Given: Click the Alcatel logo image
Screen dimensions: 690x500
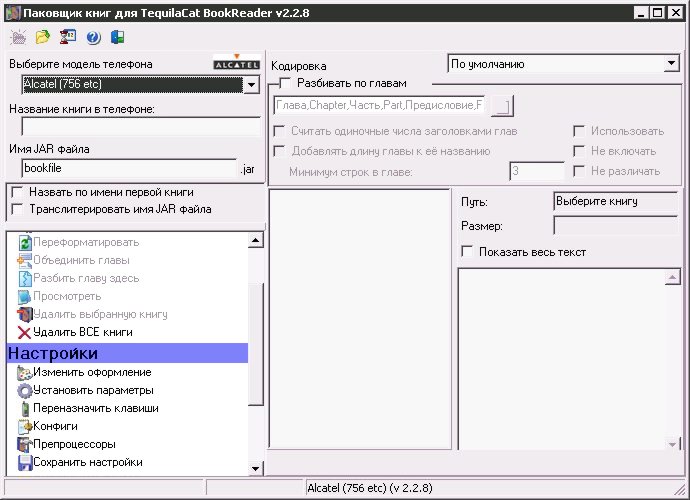Looking at the screenshot, I should pyautogui.click(x=236, y=62).
